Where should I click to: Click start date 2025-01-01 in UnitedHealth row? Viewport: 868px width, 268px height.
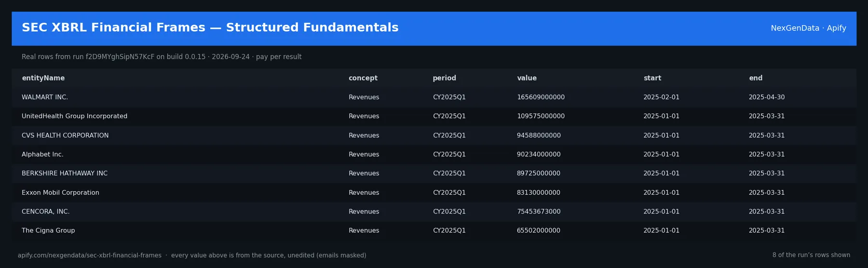[x=661, y=116]
